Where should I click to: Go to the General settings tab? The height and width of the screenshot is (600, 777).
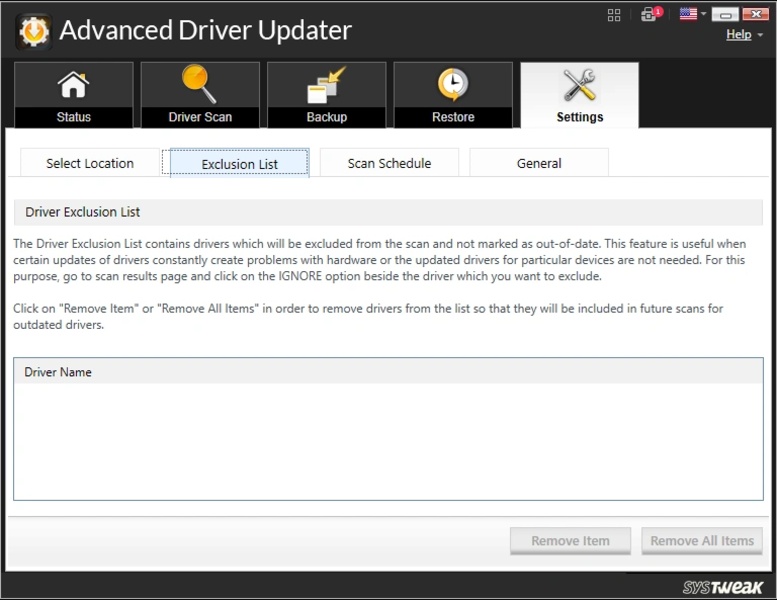[x=539, y=163]
